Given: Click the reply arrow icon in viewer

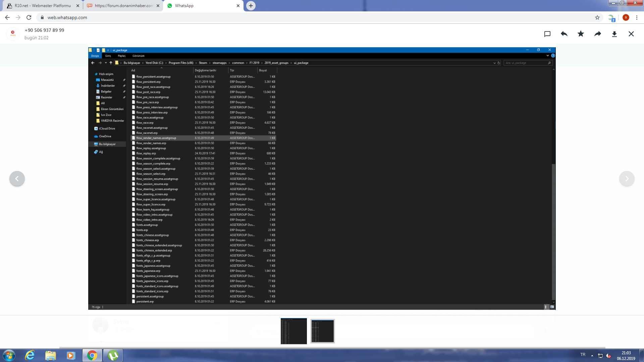Looking at the screenshot, I should [x=564, y=34].
